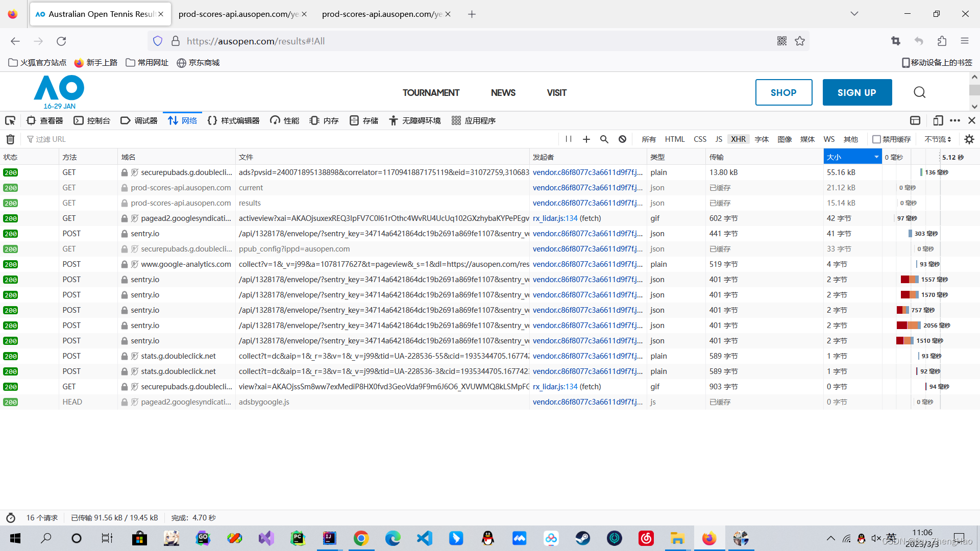Pause network recording
Viewport: 980px width, 551px height.
(569, 139)
